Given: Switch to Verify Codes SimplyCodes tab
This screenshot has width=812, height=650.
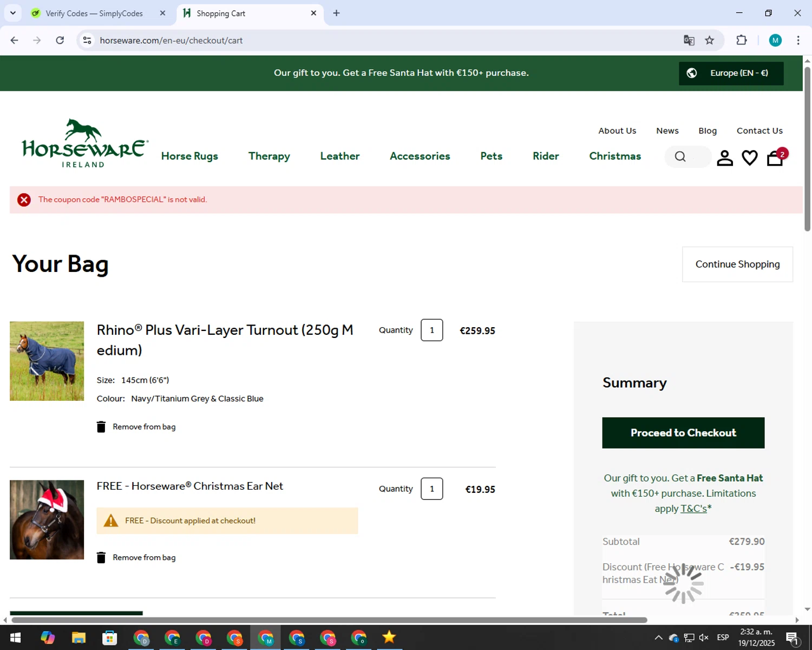Looking at the screenshot, I should click(x=94, y=13).
